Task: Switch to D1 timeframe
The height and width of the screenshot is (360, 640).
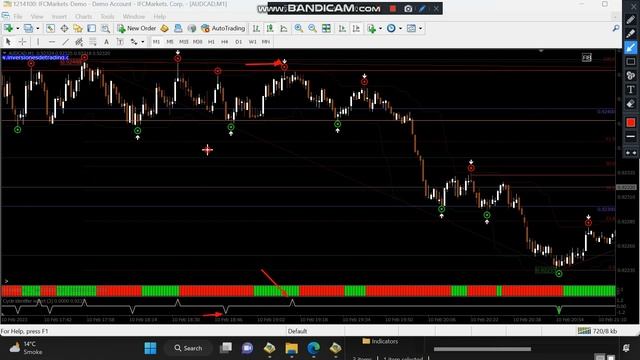Action: point(238,42)
